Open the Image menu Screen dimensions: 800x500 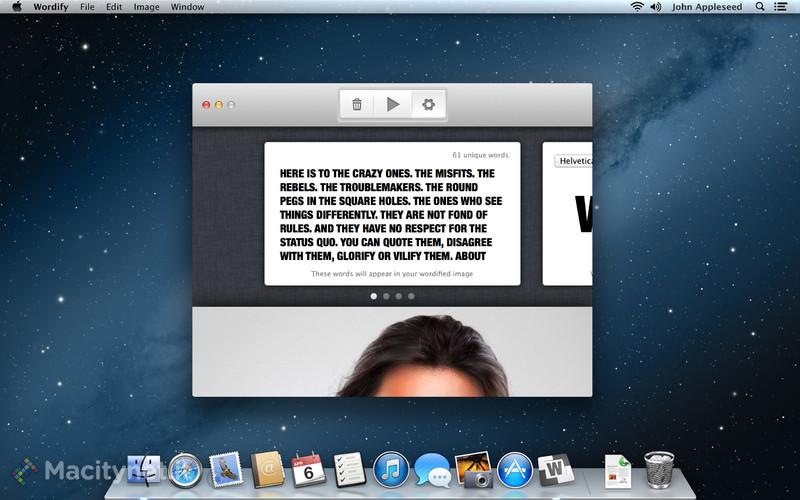tap(146, 7)
